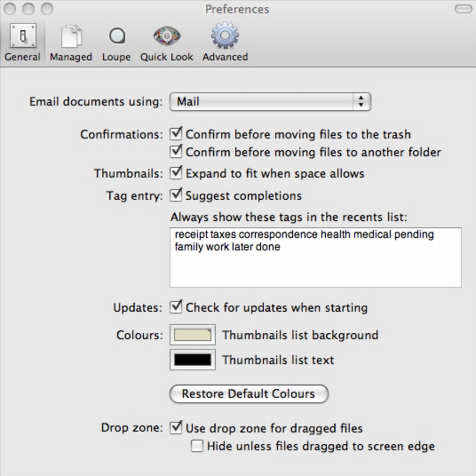
Task: Click the window minimize button
Action: pos(28,9)
